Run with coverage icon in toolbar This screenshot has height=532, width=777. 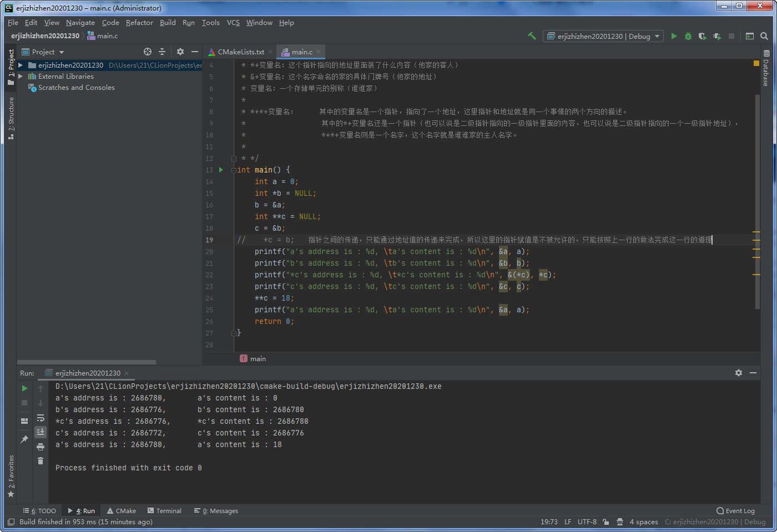point(703,36)
